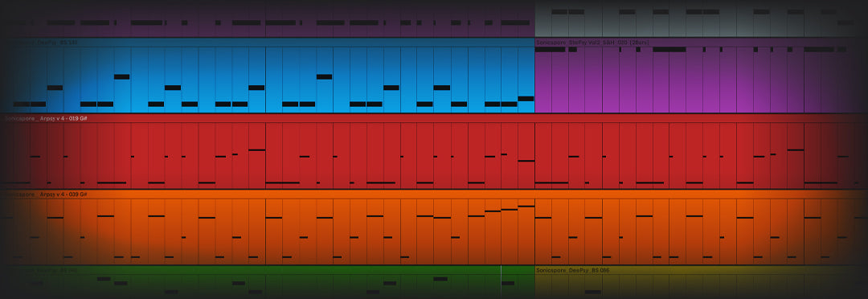868x299 pixels.
Task: Click the highest ascending note in the orange clip
Action: 526,206
